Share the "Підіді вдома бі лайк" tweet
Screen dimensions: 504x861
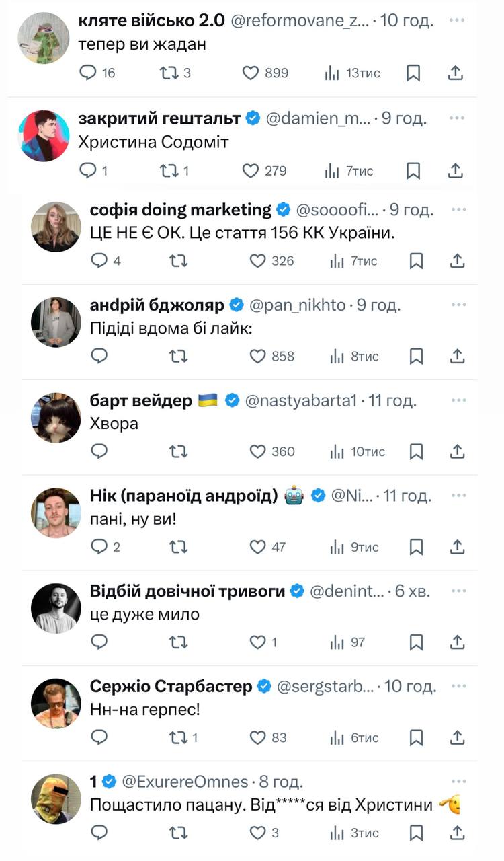coord(457,357)
